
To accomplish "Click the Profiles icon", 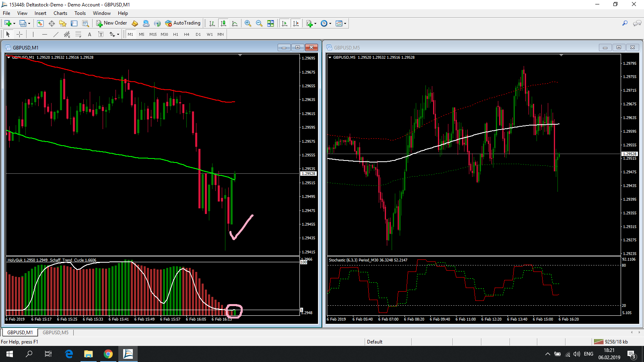I will pos(23,23).
